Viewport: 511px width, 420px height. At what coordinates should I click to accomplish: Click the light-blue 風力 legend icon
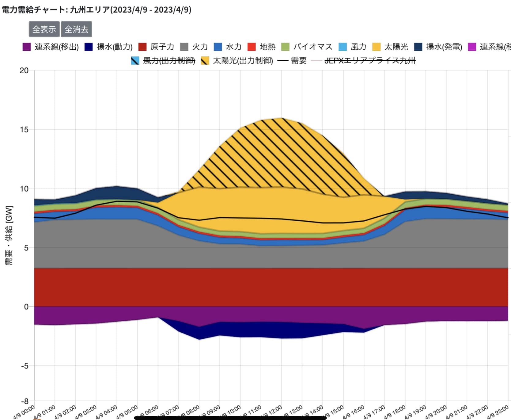point(343,47)
